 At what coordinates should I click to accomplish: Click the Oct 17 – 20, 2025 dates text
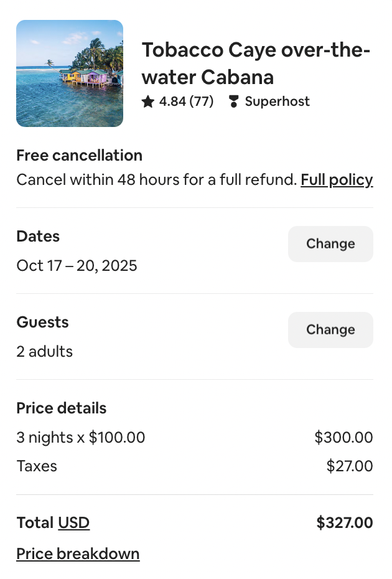click(77, 266)
